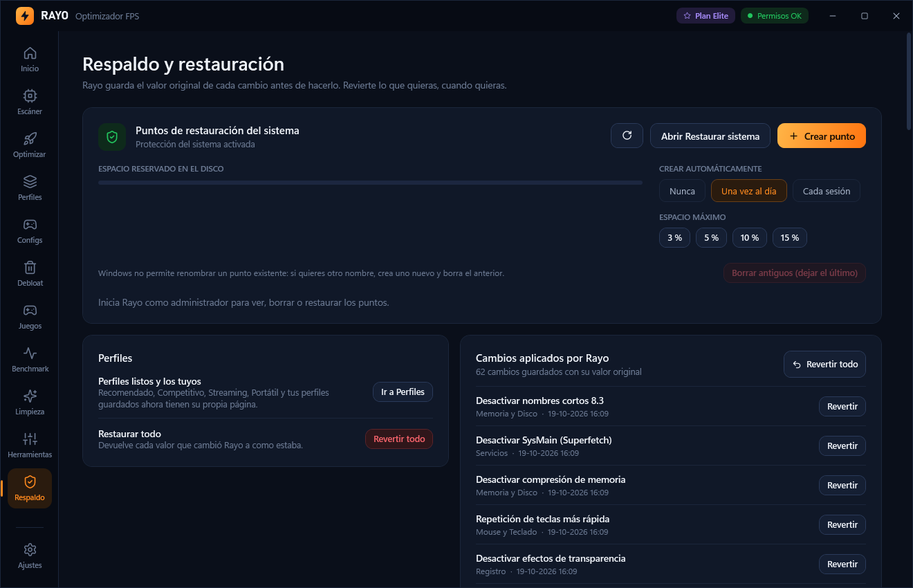Image resolution: width=913 pixels, height=588 pixels.
Task: Open Ajustes gear icon
Action: click(30, 550)
